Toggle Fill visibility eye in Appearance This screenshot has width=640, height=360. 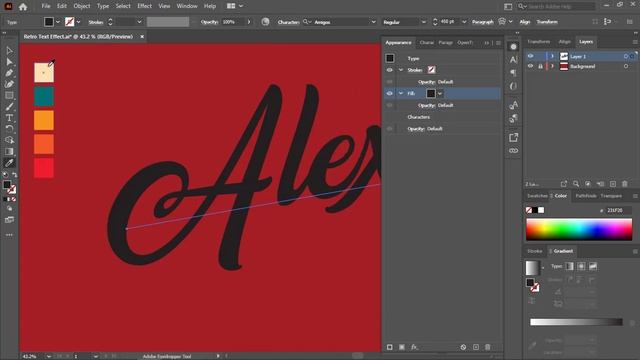click(x=389, y=93)
